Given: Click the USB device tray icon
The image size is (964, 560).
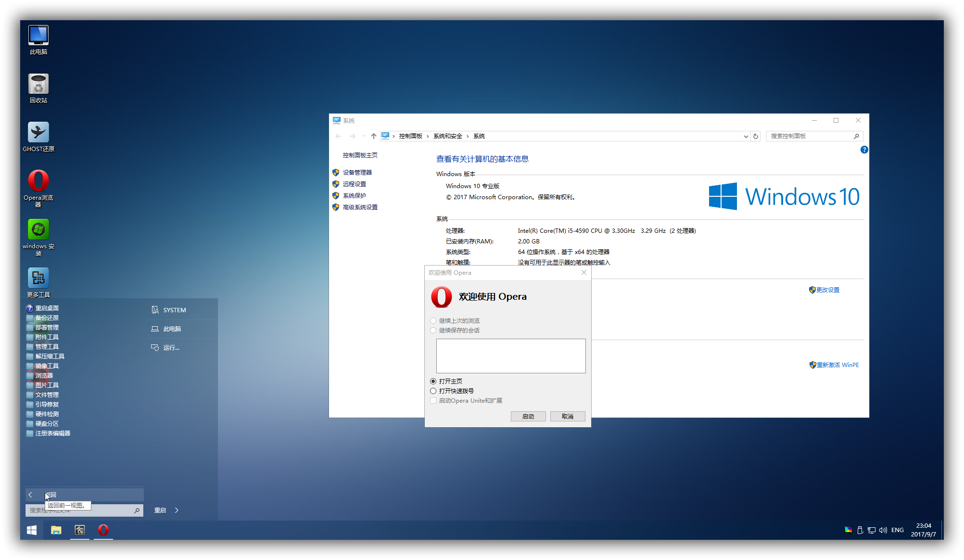Looking at the screenshot, I should [x=860, y=530].
